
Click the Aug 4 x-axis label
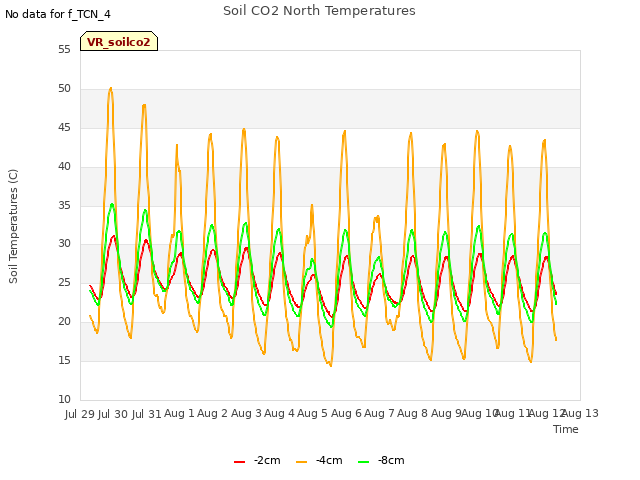(279, 413)
